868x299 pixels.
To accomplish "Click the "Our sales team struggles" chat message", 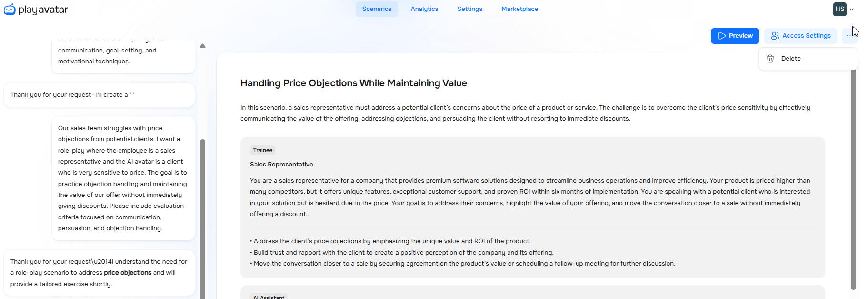I will [x=123, y=178].
